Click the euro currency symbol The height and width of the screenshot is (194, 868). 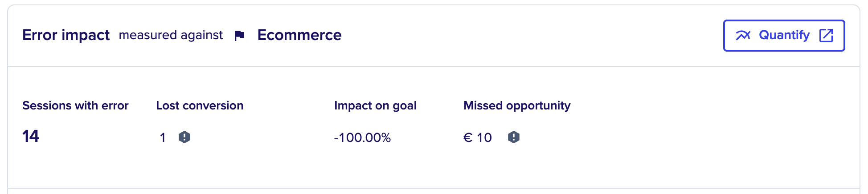coord(468,137)
